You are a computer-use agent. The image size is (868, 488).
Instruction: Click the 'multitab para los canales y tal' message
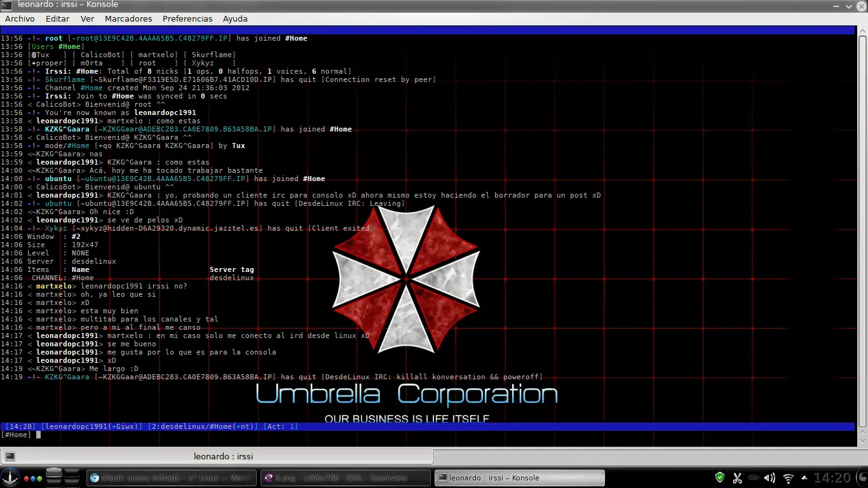pyautogui.click(x=149, y=319)
